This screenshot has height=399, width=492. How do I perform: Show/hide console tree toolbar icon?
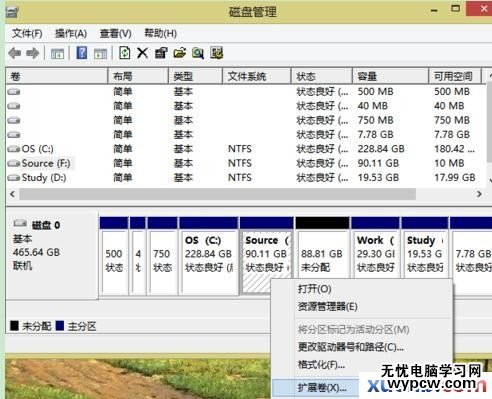[57, 53]
